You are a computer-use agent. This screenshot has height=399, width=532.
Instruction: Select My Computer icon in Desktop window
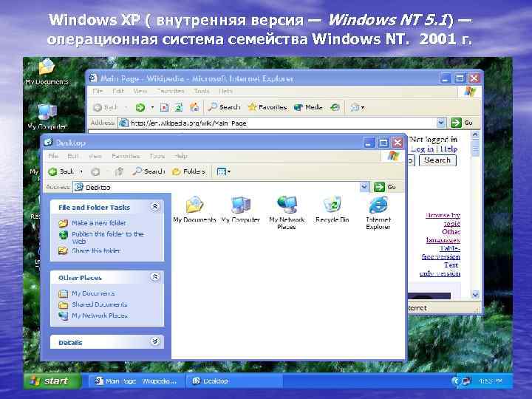pos(241,209)
